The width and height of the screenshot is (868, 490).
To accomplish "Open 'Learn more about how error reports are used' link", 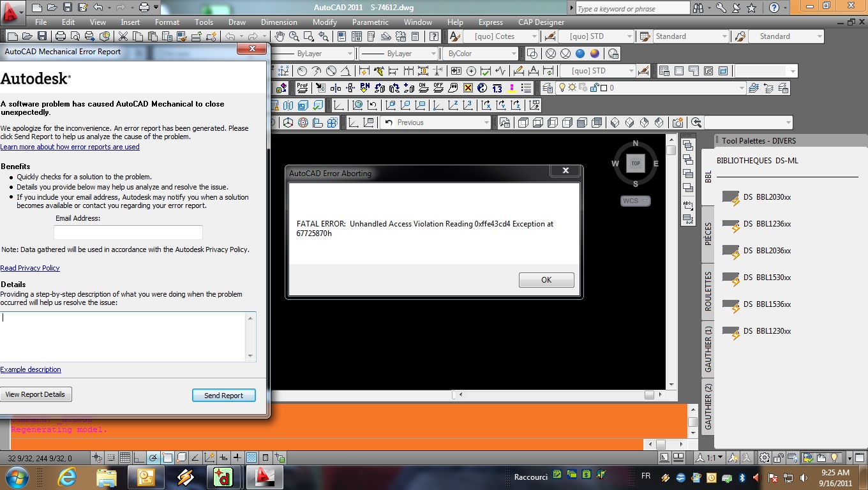I will pos(70,147).
